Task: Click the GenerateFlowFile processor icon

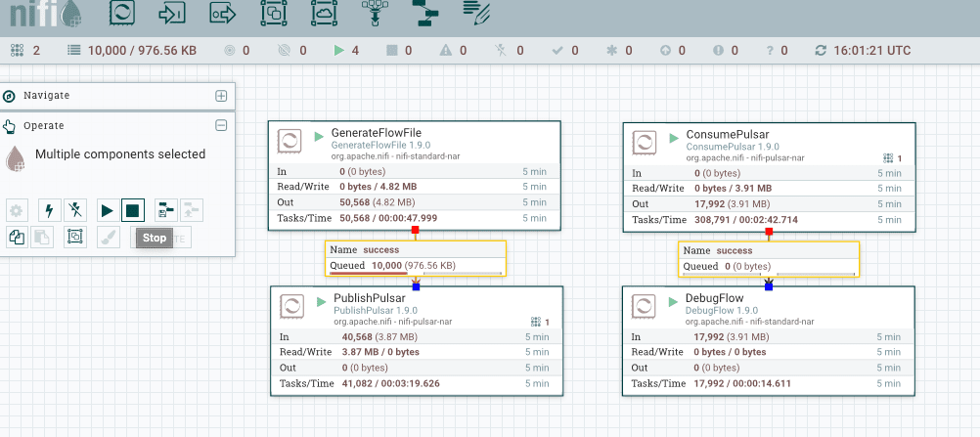Action: click(290, 143)
